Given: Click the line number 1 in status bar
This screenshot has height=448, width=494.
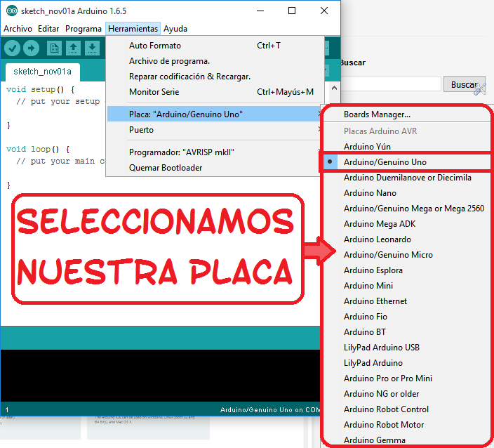Looking at the screenshot, I should click(x=7, y=410).
